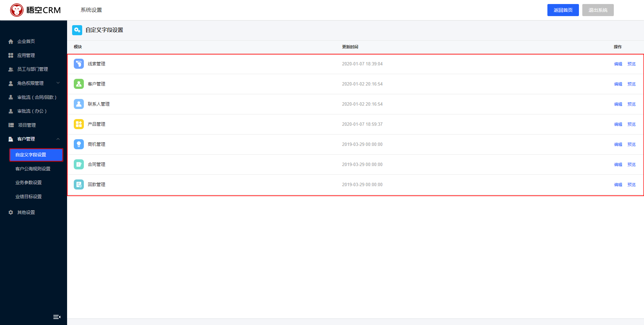This screenshot has height=325, width=644.
Task: Click 编辑 for 客户管理 row
Action: pyautogui.click(x=618, y=84)
